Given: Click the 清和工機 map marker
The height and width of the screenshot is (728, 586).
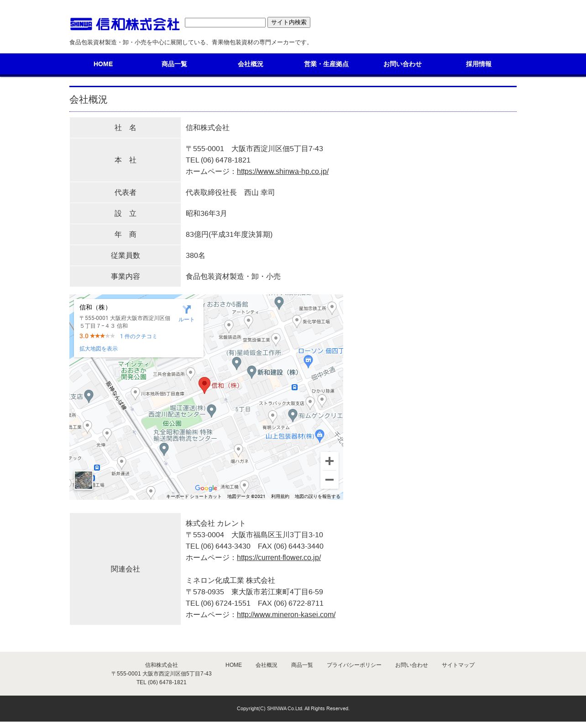Looking at the screenshot, I should pos(245,486).
